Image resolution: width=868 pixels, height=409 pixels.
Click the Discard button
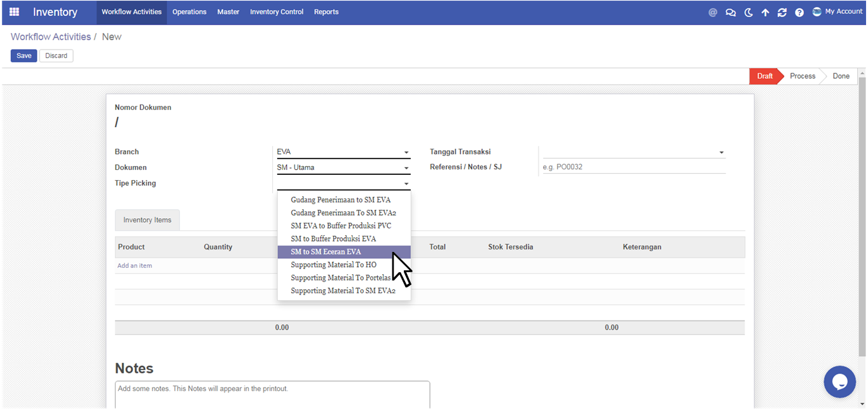point(56,56)
